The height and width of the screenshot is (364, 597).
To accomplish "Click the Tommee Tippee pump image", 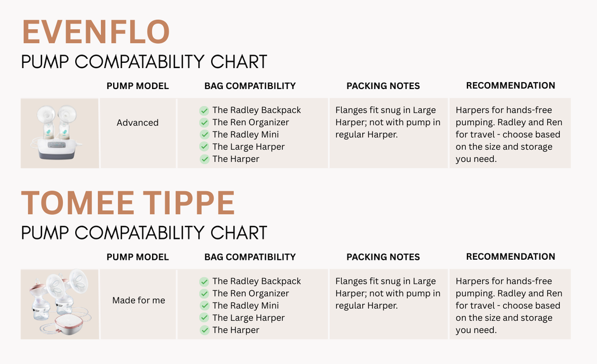I will tap(60, 304).
